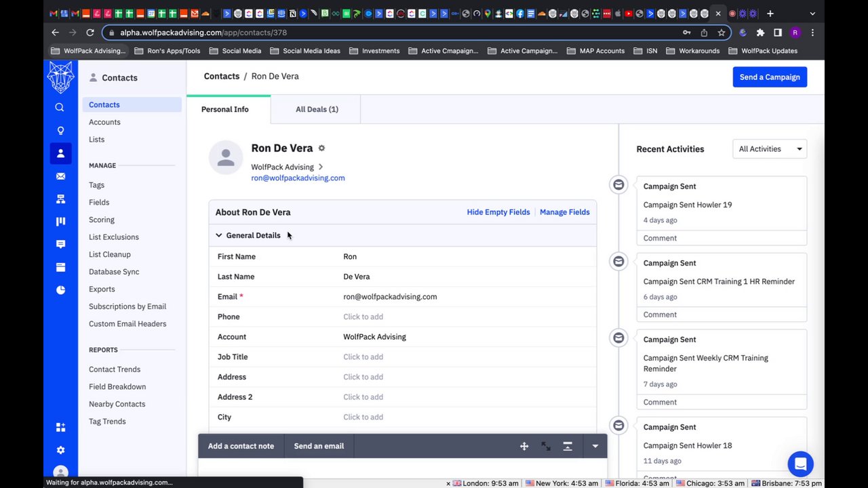Viewport: 868px width, 488px height.
Task: Click the Phone field to add
Action: coord(363,317)
